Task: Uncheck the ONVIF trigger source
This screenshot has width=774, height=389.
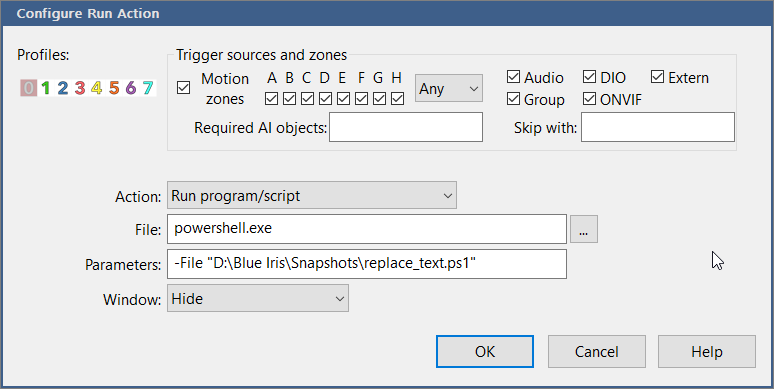Action: (x=589, y=99)
